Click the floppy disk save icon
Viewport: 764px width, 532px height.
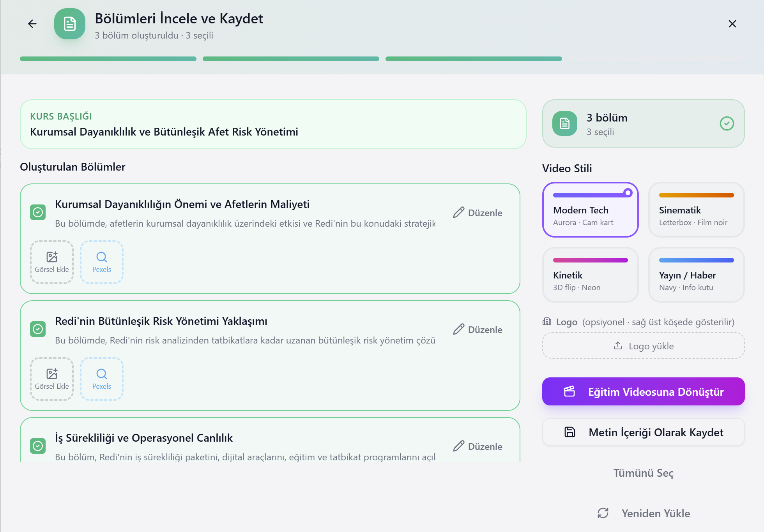coord(570,432)
